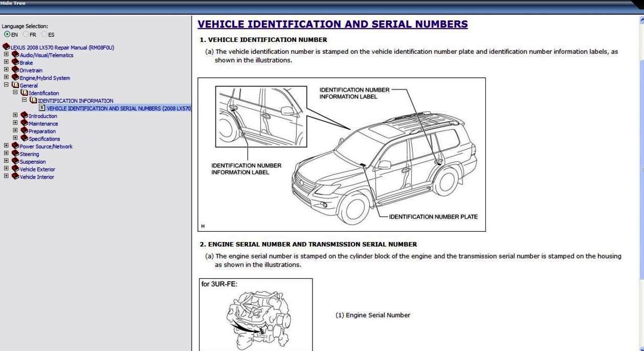The height and width of the screenshot is (351, 644).
Task: Expand the Vehicle Exterior node
Action: pyautogui.click(x=6, y=169)
